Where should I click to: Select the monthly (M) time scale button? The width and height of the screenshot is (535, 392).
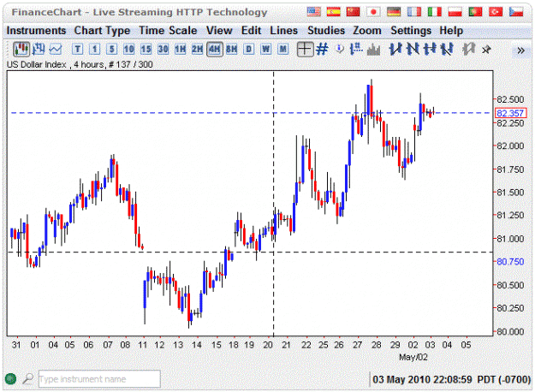click(282, 50)
